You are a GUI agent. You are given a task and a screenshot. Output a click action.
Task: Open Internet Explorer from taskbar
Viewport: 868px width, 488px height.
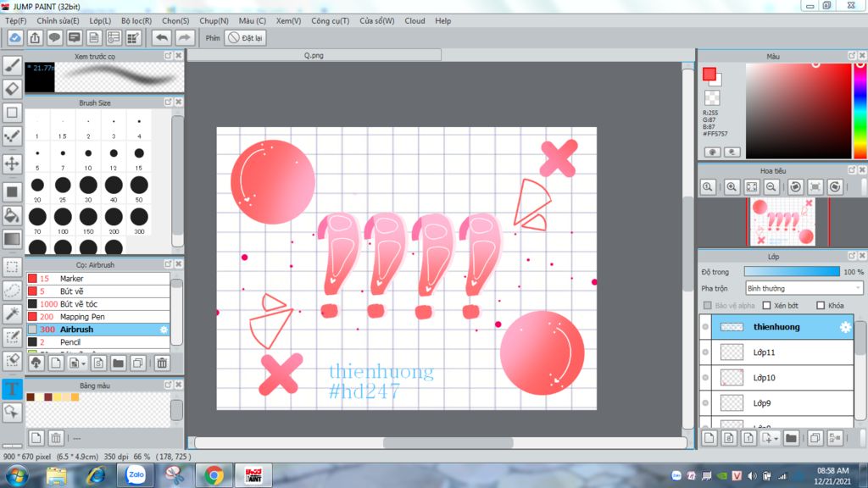(x=96, y=475)
